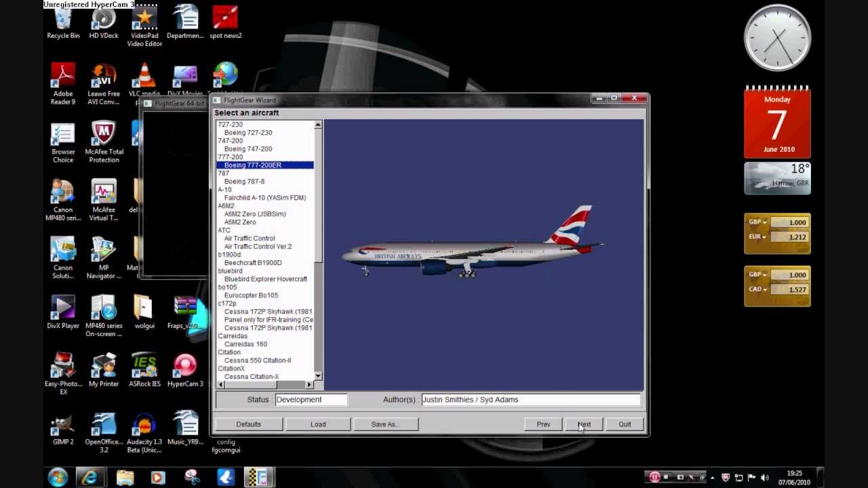
Task: Select Bluebird Explorer Hovercraft entry
Action: 265,279
